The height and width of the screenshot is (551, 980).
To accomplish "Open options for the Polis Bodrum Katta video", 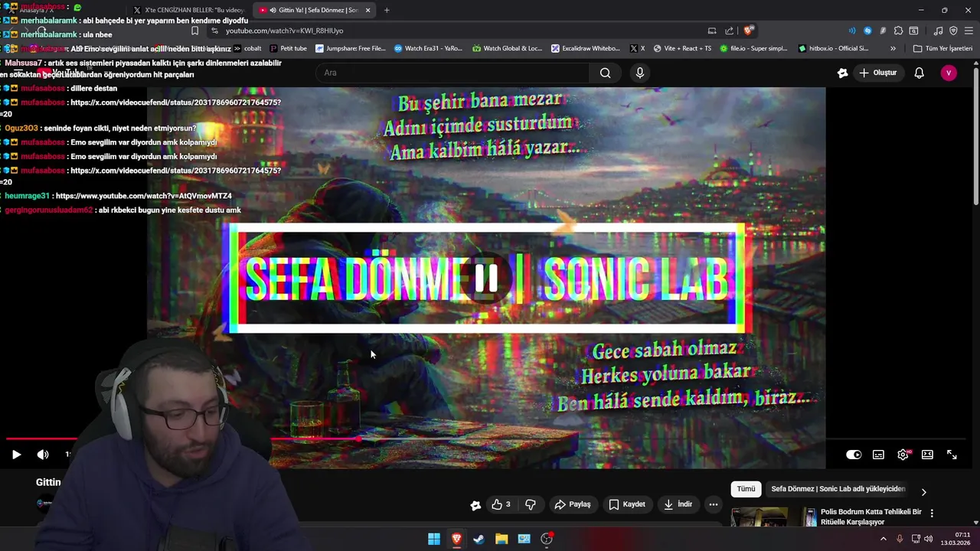I will pos(932,513).
